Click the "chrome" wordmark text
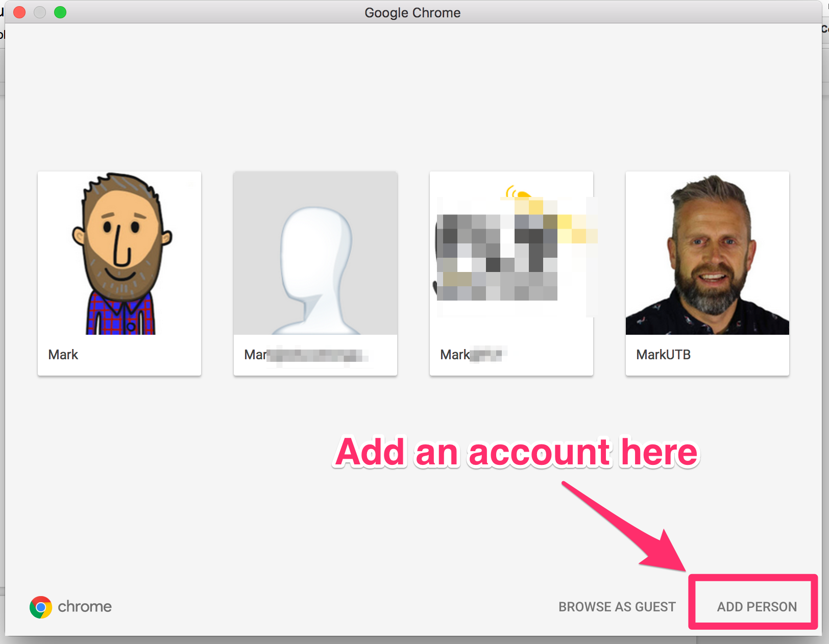This screenshot has height=644, width=829. [x=85, y=606]
